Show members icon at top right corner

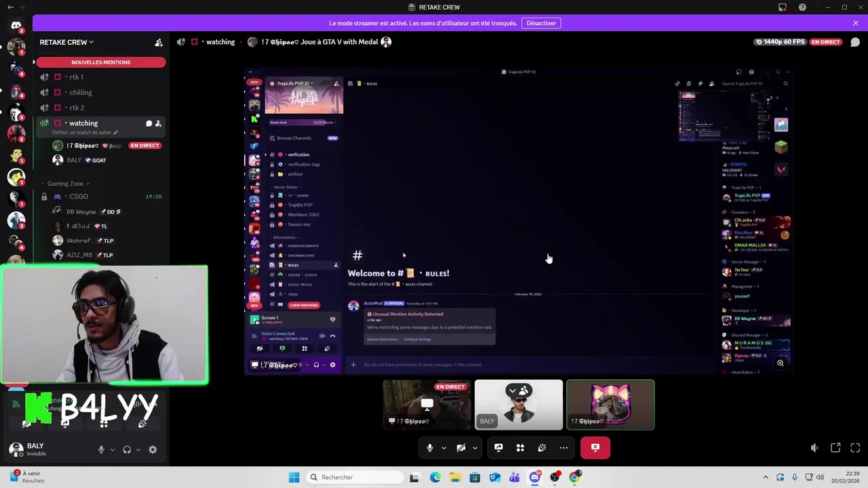point(855,42)
